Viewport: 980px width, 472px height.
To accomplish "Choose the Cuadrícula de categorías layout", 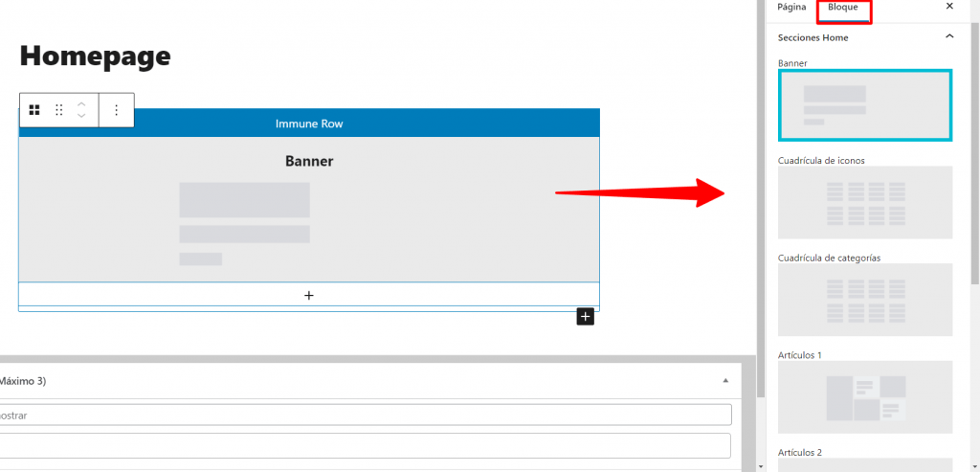I will tap(865, 300).
